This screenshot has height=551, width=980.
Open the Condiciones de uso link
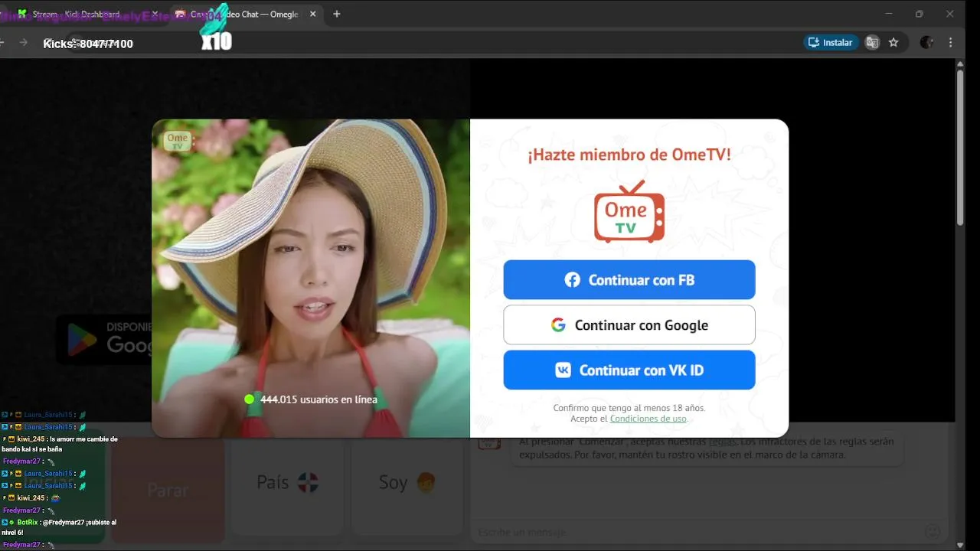648,419
